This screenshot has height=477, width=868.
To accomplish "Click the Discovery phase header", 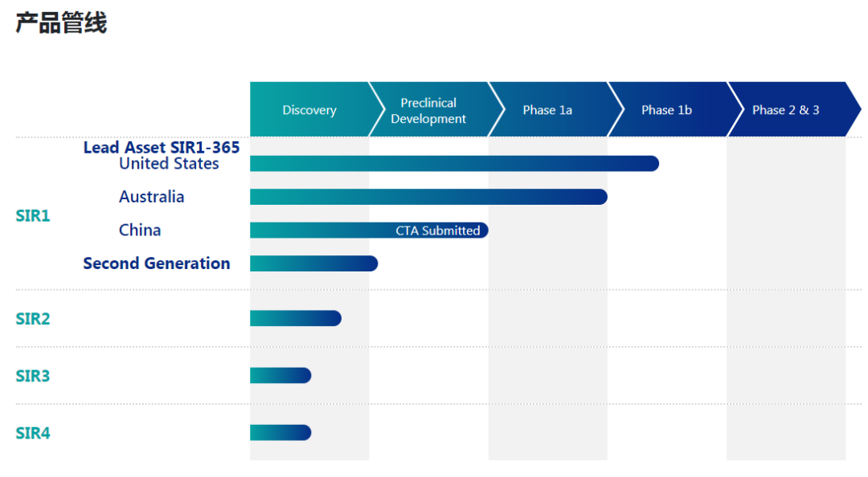I will (x=309, y=110).
